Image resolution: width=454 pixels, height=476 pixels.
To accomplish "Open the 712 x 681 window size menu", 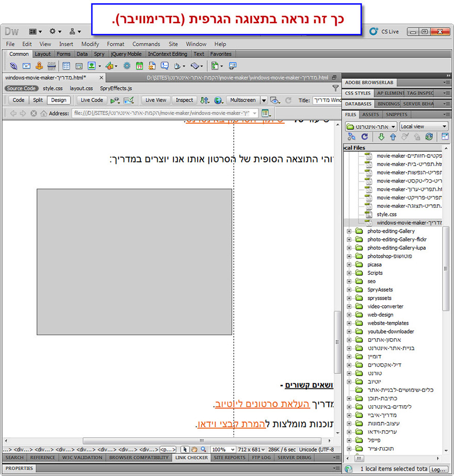I will coord(251,449).
